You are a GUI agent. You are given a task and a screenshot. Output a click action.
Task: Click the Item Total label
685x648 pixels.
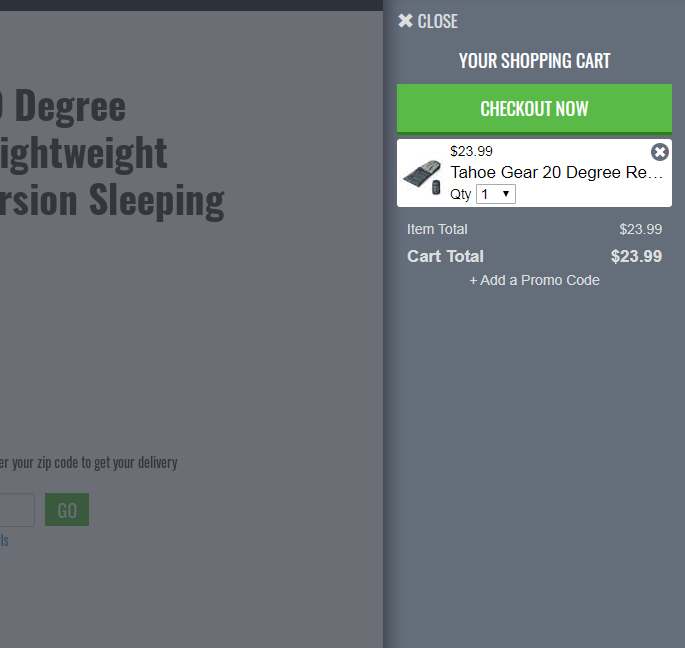(437, 229)
